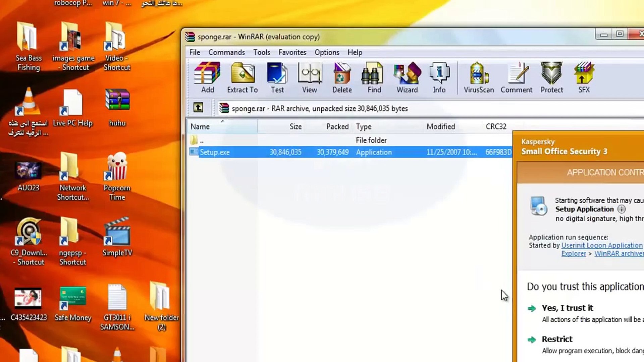
Task: Select SimpleTV desktop icon
Action: [117, 237]
